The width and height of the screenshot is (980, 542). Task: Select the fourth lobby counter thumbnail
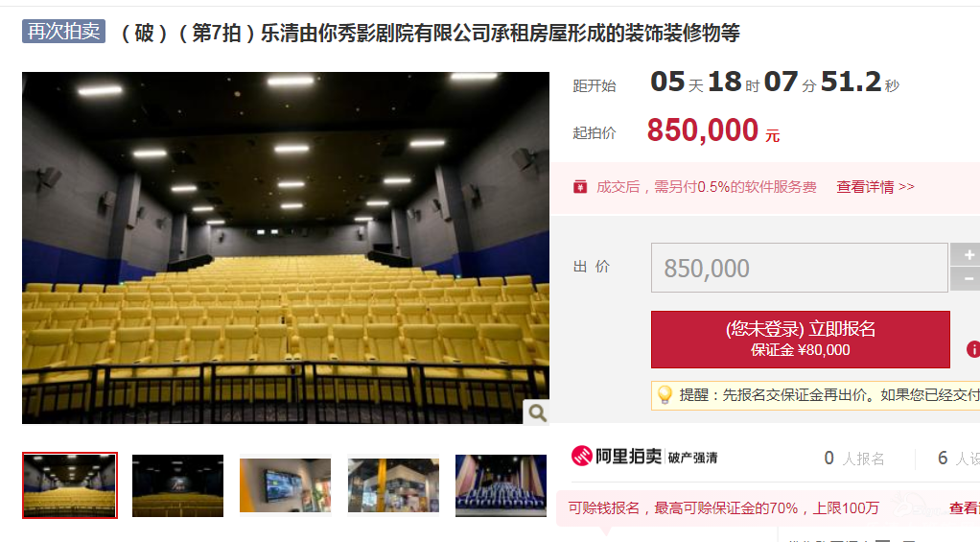coord(393,485)
